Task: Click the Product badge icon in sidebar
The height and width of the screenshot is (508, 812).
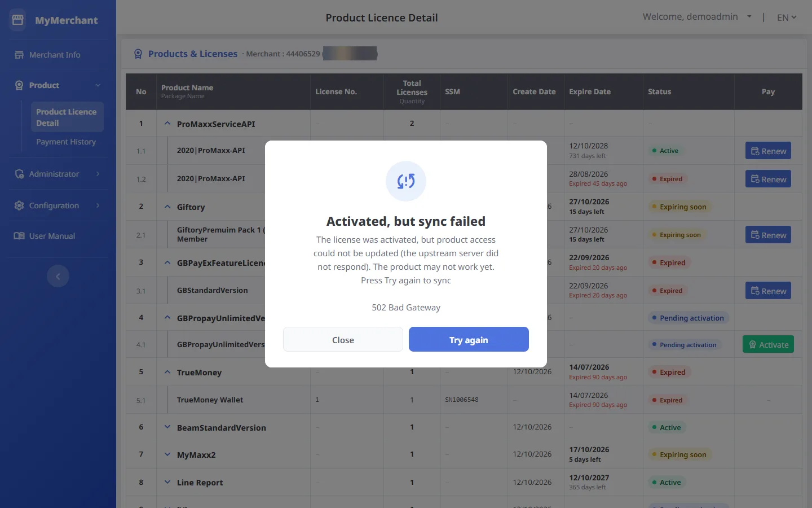Action: pos(19,85)
